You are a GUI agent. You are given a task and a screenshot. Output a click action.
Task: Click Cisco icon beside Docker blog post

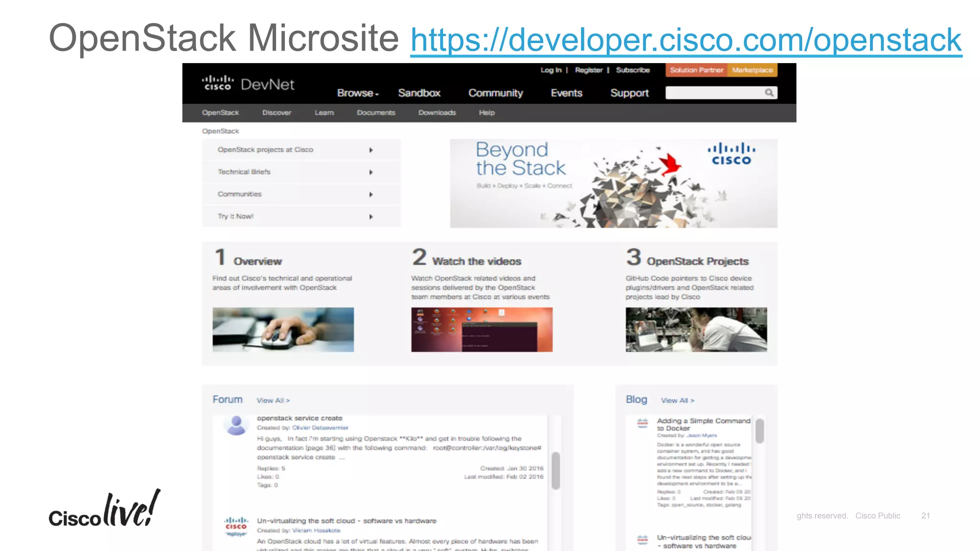point(642,423)
